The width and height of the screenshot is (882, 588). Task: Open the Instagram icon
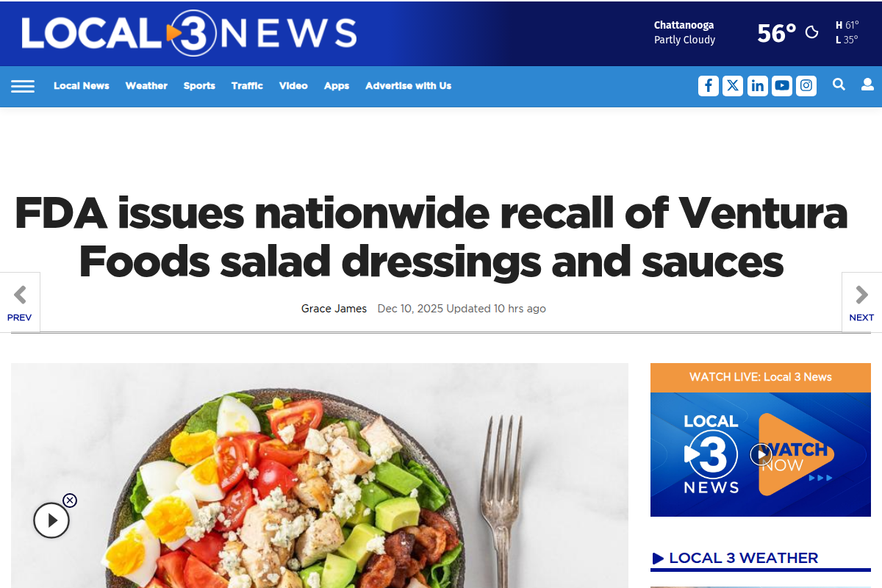point(806,86)
